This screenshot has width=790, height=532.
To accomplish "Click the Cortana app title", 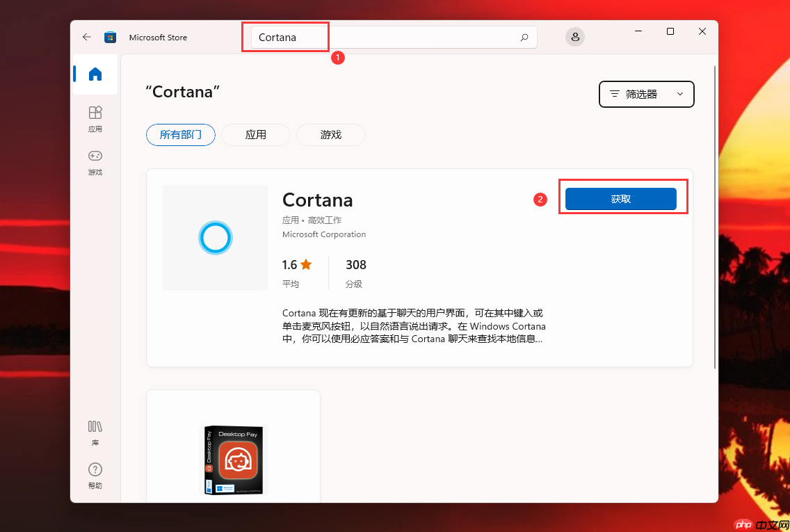I will [x=317, y=200].
